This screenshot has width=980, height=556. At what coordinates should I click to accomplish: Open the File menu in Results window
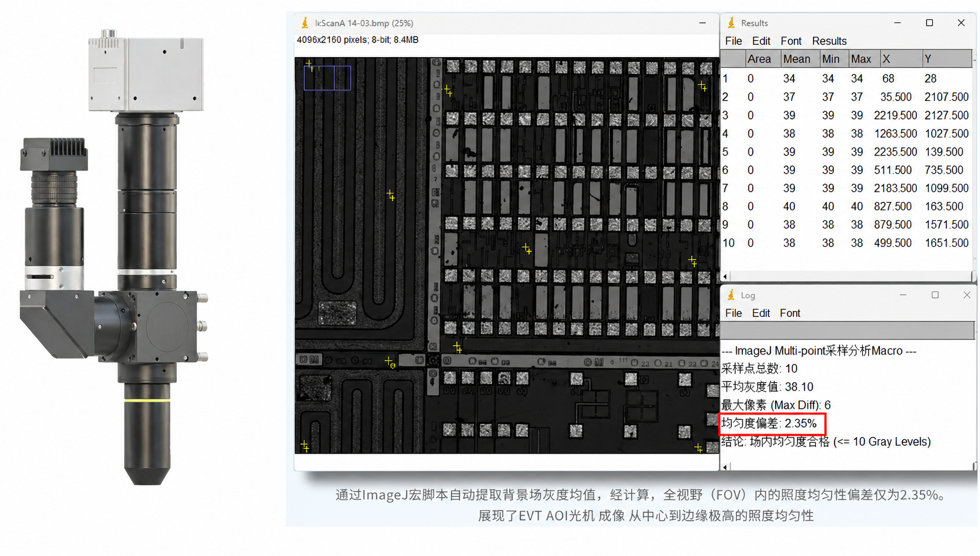coord(733,41)
